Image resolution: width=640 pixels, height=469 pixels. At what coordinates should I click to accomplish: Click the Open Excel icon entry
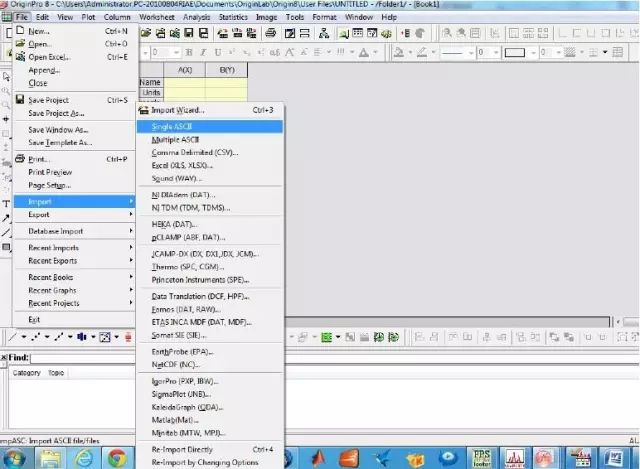click(x=20, y=57)
